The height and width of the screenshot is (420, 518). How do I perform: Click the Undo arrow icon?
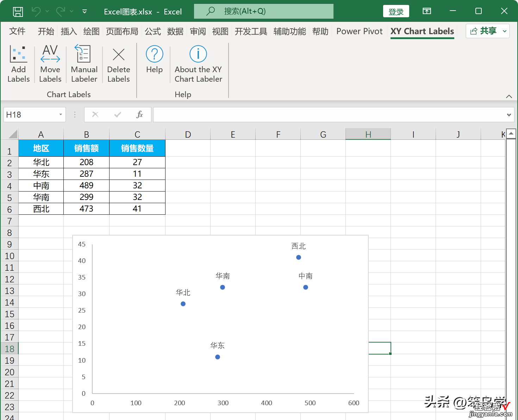point(36,11)
